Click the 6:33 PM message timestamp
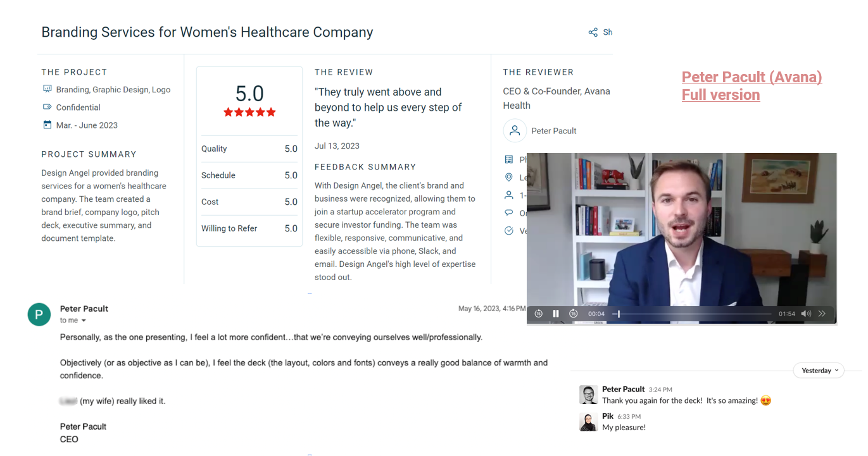The image size is (868, 456). (629, 417)
